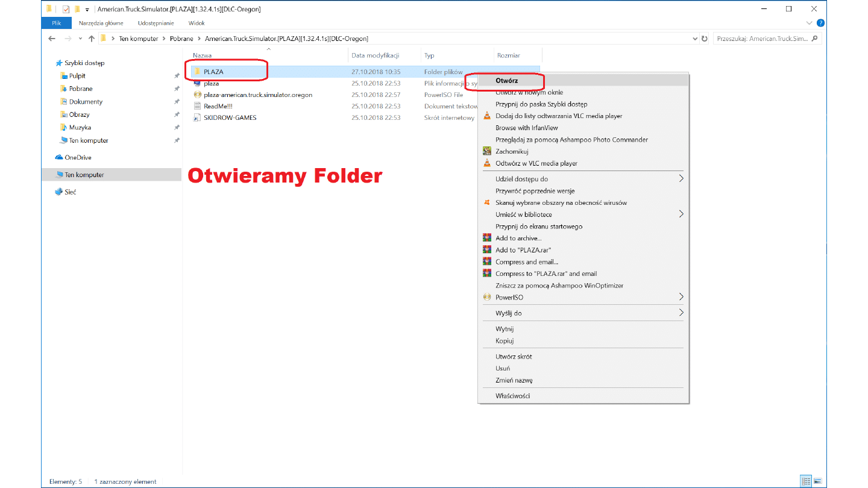
Task: Click the WinRAR icon next to 'Add to archive...'
Action: click(487, 238)
